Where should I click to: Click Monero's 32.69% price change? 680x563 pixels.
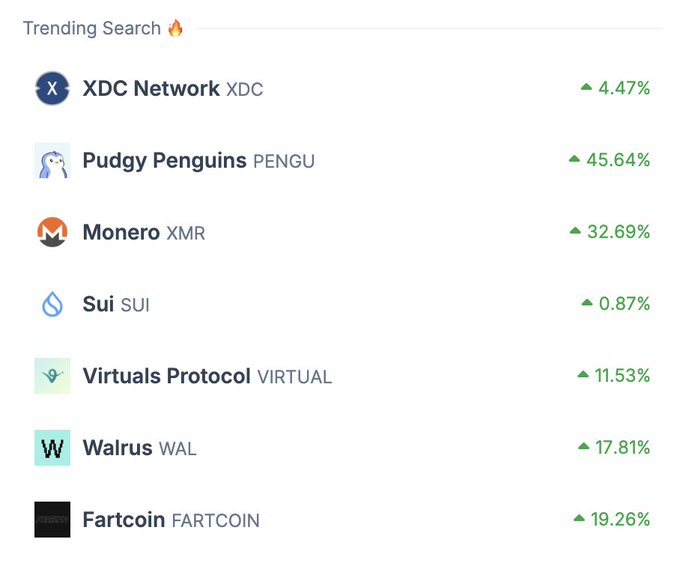[617, 232]
